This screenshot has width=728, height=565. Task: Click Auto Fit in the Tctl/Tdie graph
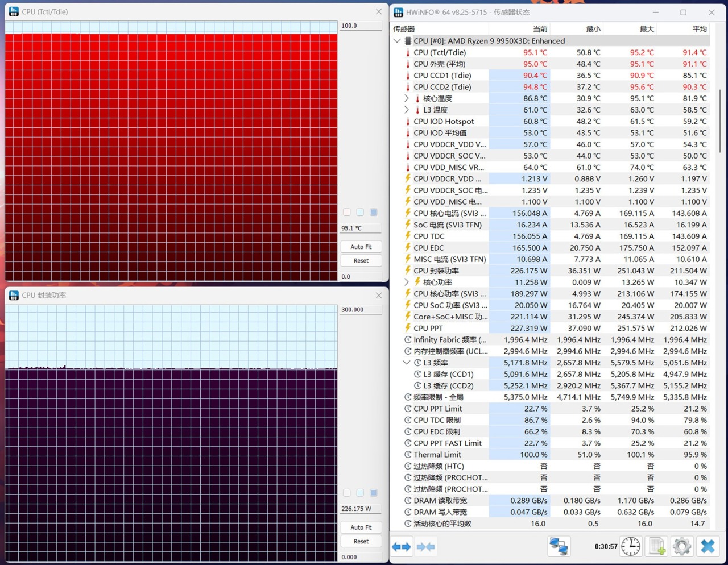[x=361, y=247]
